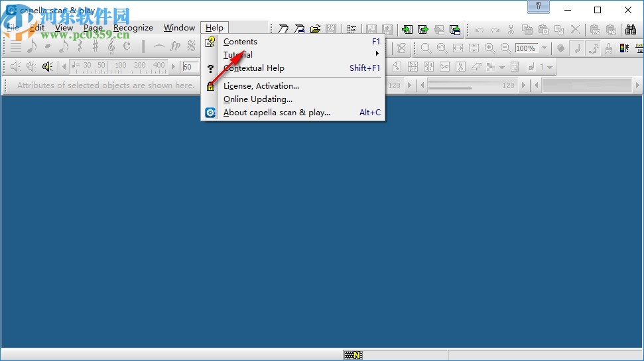This screenshot has width=644, height=361.
Task: Click the second speaker playback icon
Action: coord(31,66)
